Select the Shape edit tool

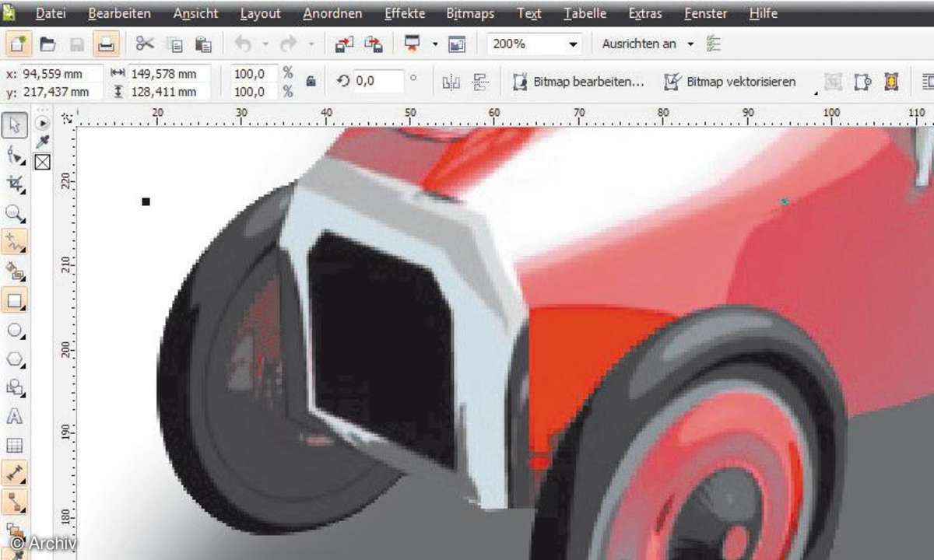point(16,155)
